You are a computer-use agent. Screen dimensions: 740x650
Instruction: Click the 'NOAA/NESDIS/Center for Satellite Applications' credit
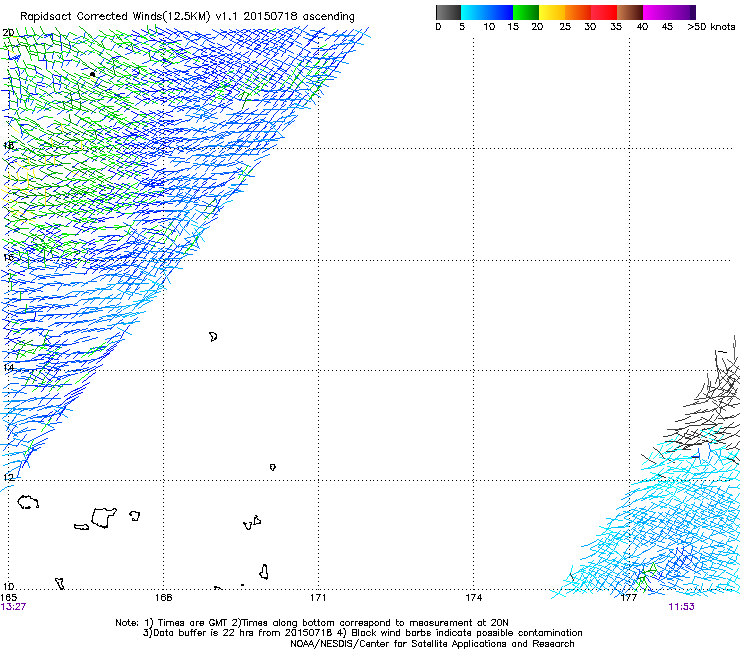(x=432, y=644)
